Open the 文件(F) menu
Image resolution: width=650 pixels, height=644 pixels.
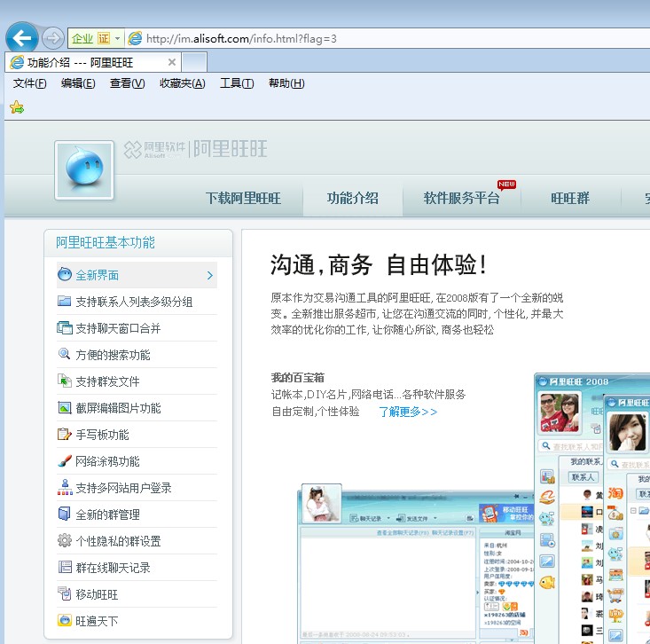pyautogui.click(x=29, y=83)
